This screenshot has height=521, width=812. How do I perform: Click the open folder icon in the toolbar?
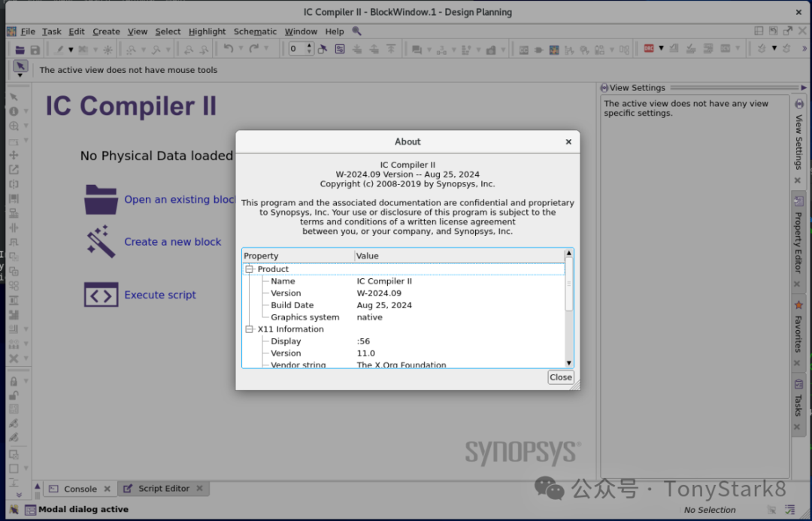tap(20, 50)
